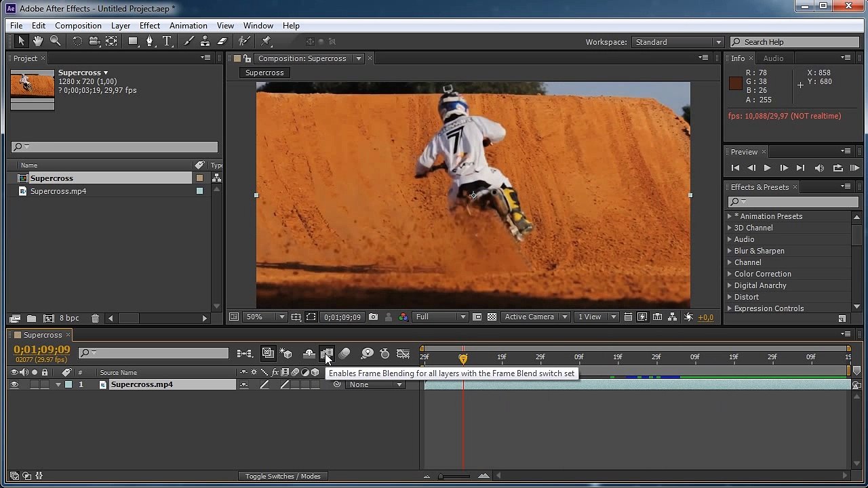This screenshot has height=488, width=868.
Task: Mute audio in Preview panel
Action: (819, 168)
